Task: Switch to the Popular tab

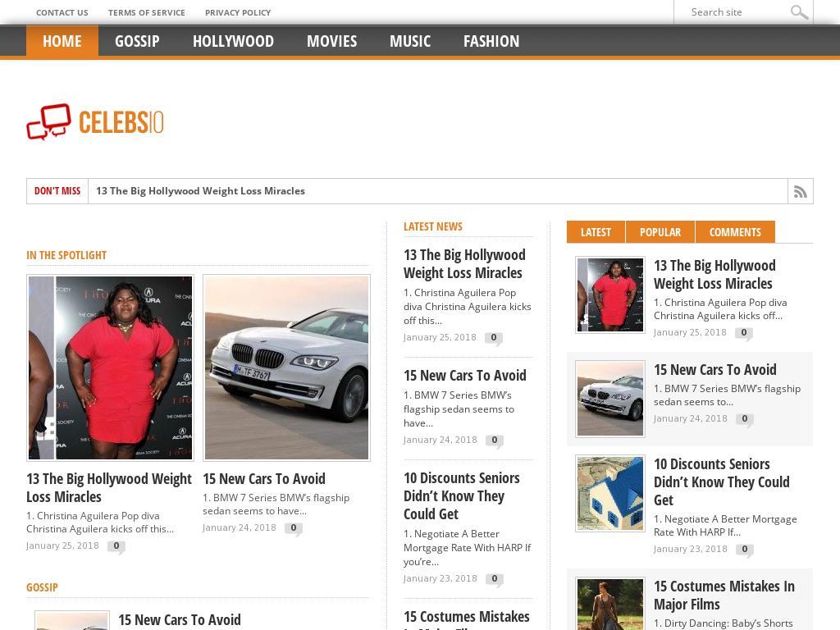Action: click(660, 232)
